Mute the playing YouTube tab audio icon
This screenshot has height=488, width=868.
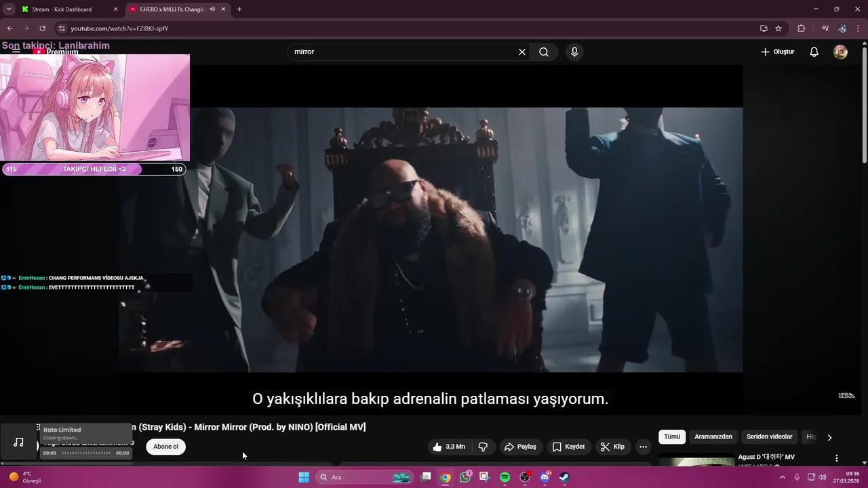point(212,9)
